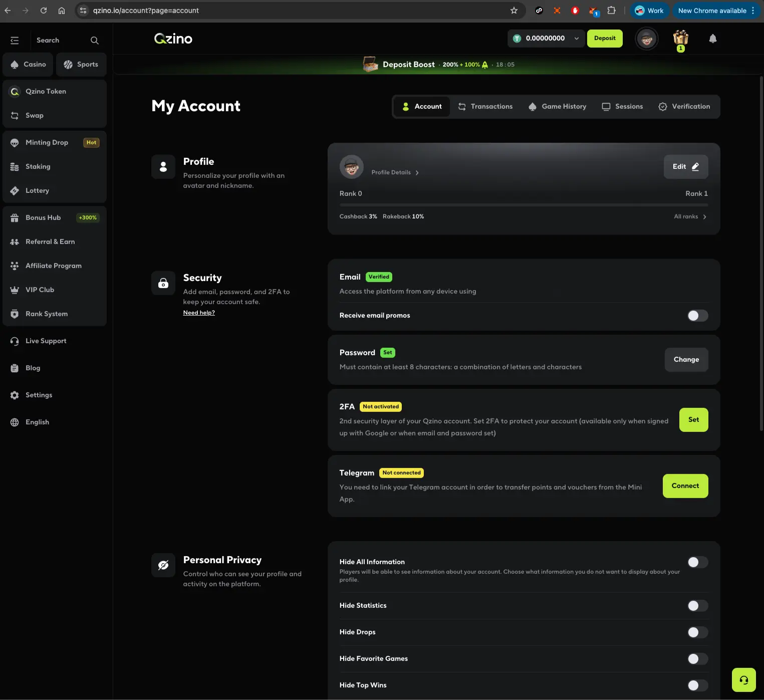Open Rank System
The image size is (764, 700).
55,314
